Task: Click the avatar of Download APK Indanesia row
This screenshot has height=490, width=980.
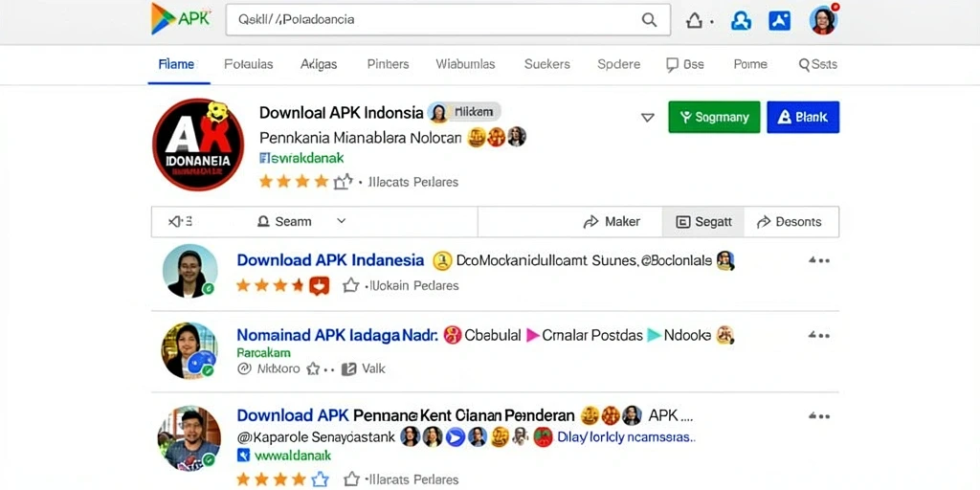Action: [x=190, y=271]
